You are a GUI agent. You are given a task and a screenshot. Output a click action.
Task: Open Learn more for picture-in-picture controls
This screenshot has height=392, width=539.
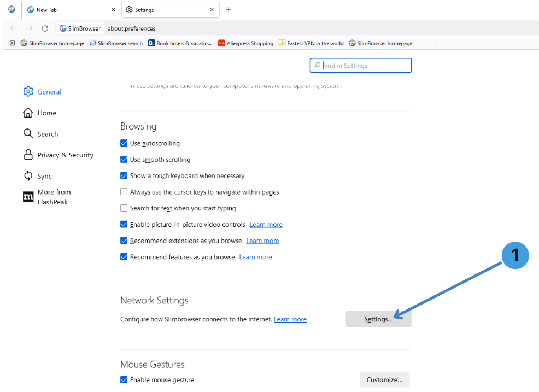tap(266, 225)
